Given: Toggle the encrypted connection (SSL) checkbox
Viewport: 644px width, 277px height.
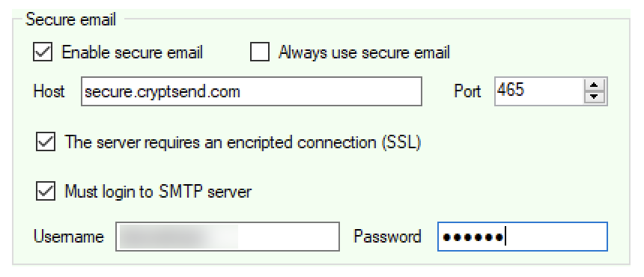Looking at the screenshot, I should 46,142.
